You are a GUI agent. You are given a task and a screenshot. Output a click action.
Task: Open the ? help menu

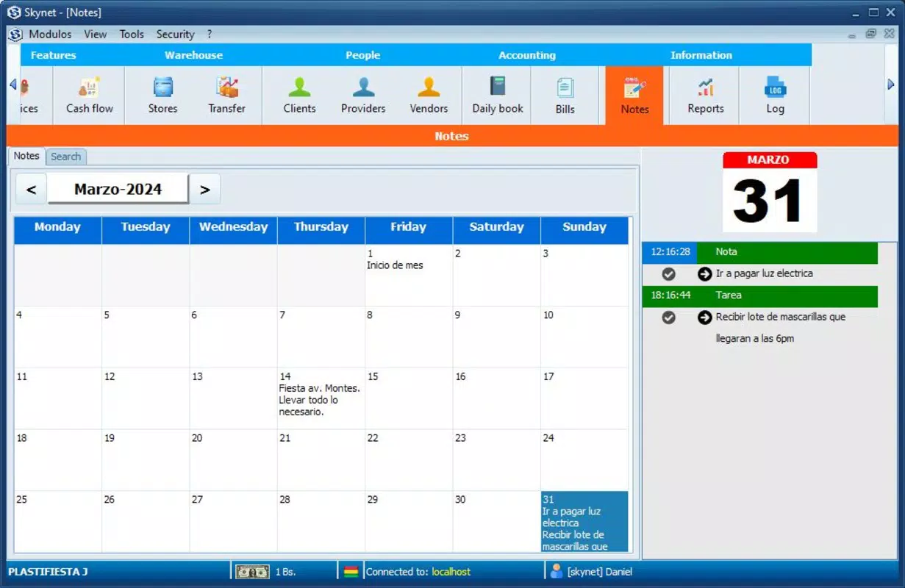tap(210, 35)
